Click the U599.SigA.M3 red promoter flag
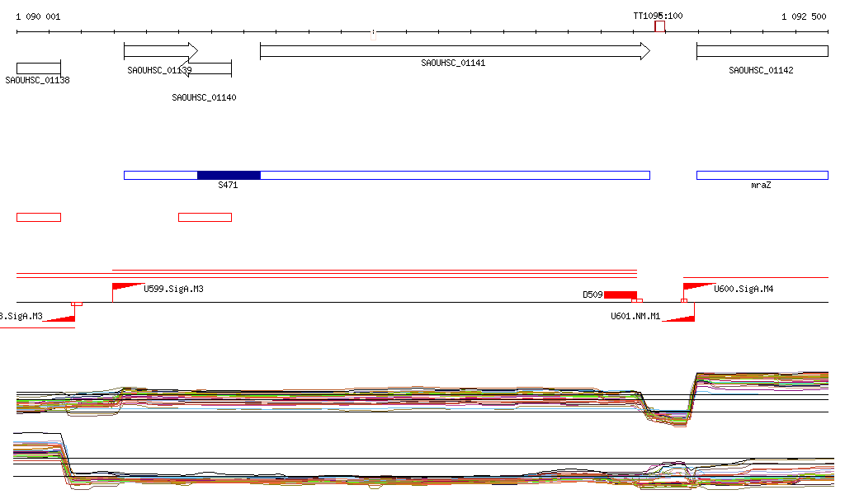The width and height of the screenshot is (845, 504). click(x=125, y=287)
